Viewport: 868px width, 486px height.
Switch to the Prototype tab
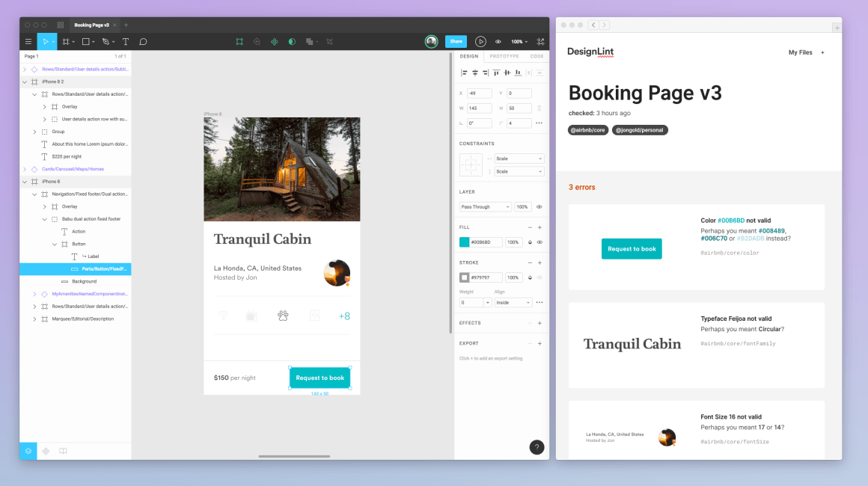coord(504,56)
